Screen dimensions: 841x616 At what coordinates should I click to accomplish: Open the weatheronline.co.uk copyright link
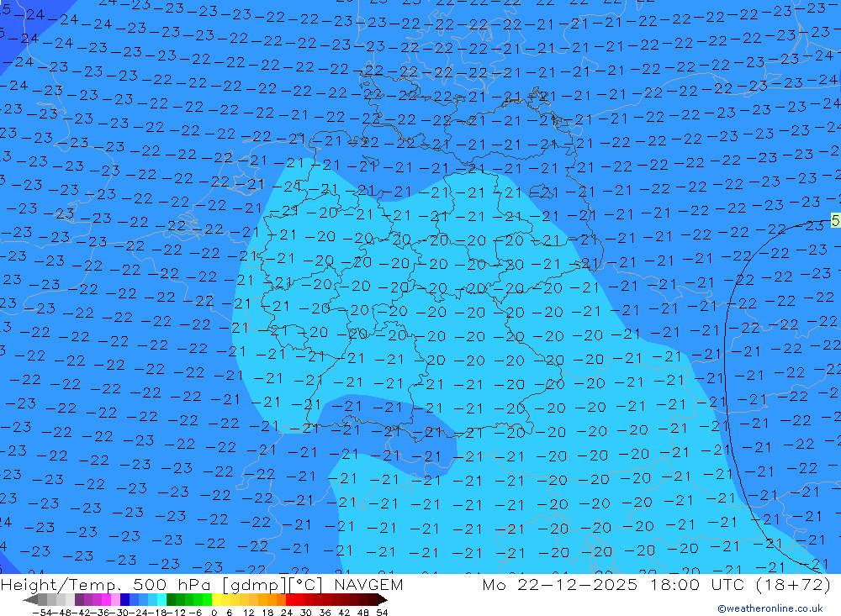(x=770, y=608)
